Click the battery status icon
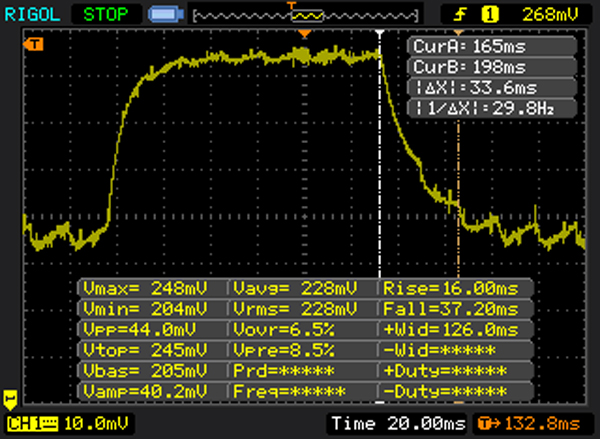Screen dimensions: 600x439 pyautogui.click(x=166, y=15)
